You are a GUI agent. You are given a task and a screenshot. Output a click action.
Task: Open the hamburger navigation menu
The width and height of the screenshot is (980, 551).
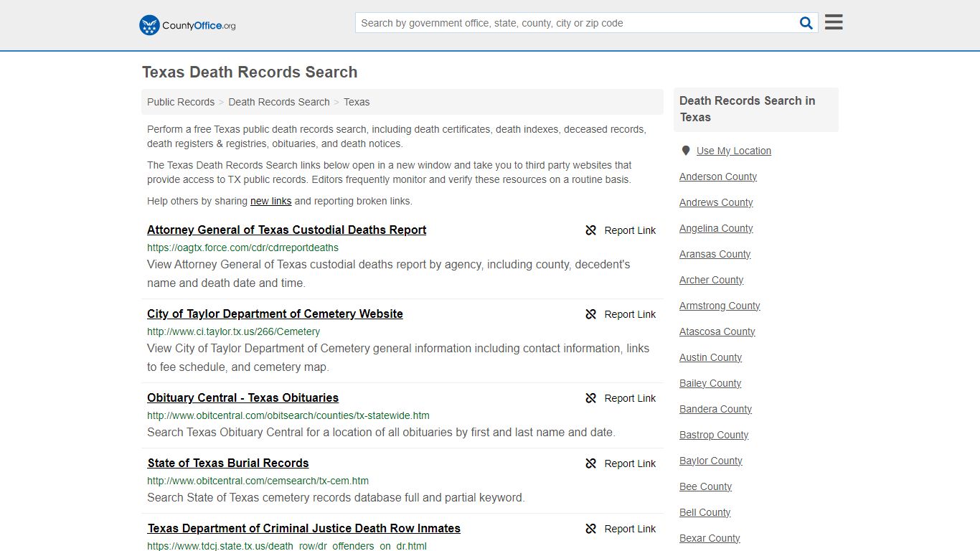(x=833, y=22)
